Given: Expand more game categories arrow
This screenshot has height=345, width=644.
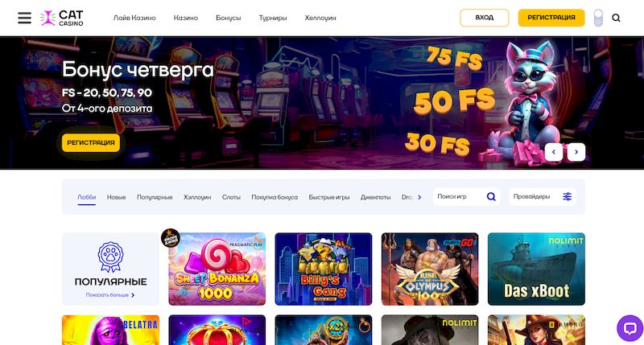Looking at the screenshot, I should (419, 197).
